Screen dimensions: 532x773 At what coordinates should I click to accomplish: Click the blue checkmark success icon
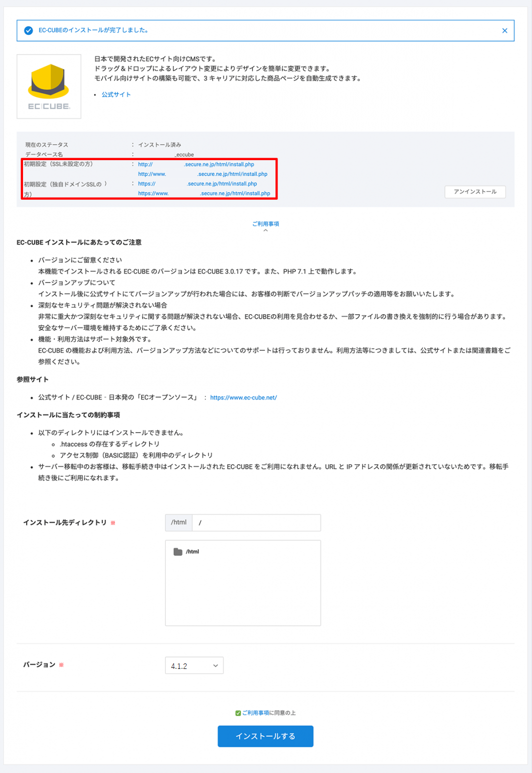click(28, 31)
